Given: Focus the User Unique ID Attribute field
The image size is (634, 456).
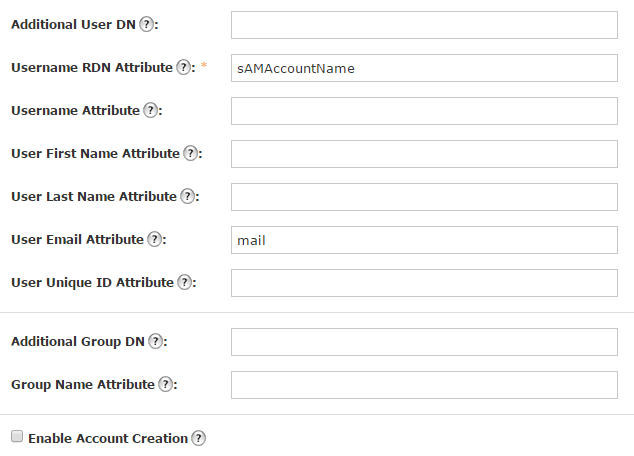Looking at the screenshot, I should tap(424, 283).
